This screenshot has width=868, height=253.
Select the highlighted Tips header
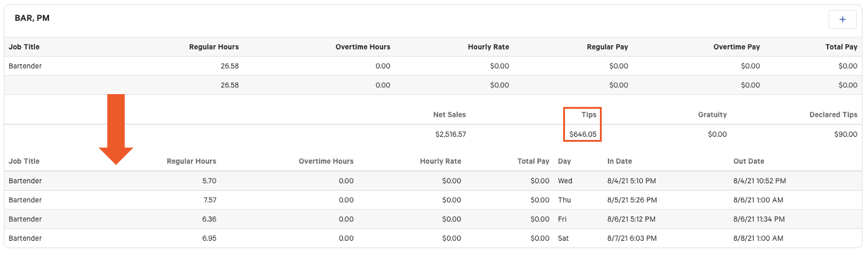(x=588, y=114)
